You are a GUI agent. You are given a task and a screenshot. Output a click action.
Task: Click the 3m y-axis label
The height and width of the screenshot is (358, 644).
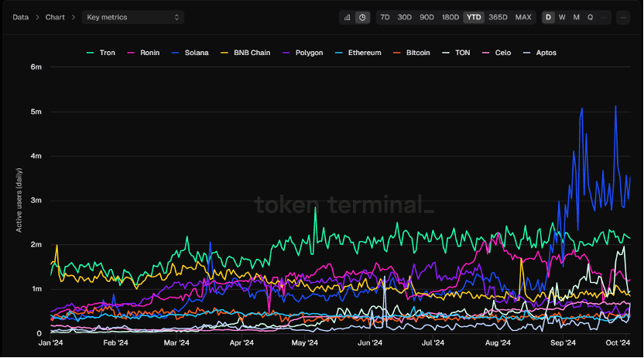36,201
